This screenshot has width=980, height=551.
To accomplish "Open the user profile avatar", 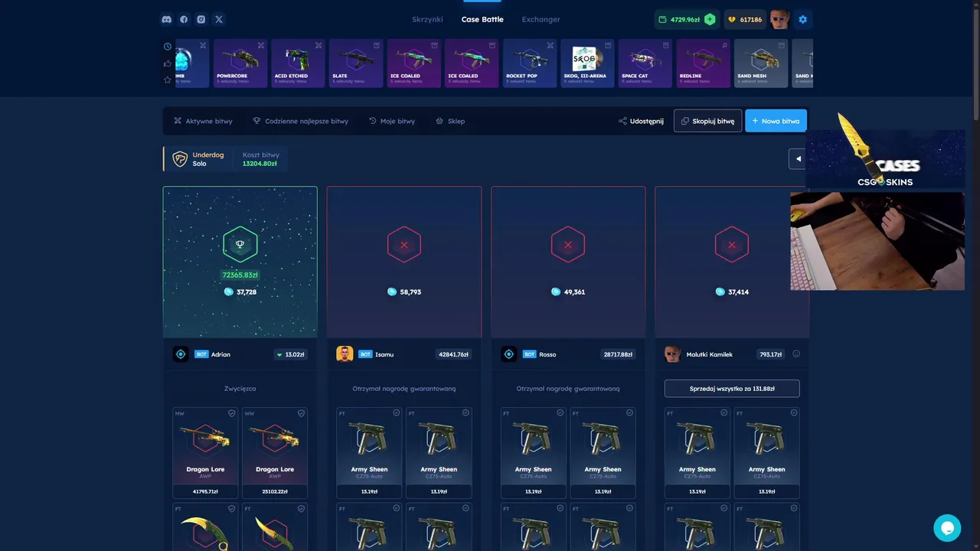I will pos(779,19).
